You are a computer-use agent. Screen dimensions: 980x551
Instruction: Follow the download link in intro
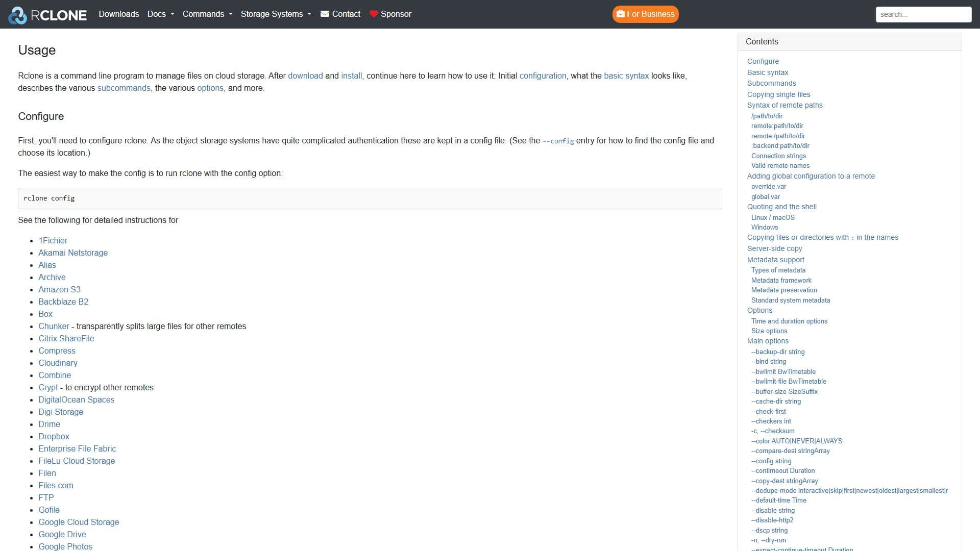305,76
